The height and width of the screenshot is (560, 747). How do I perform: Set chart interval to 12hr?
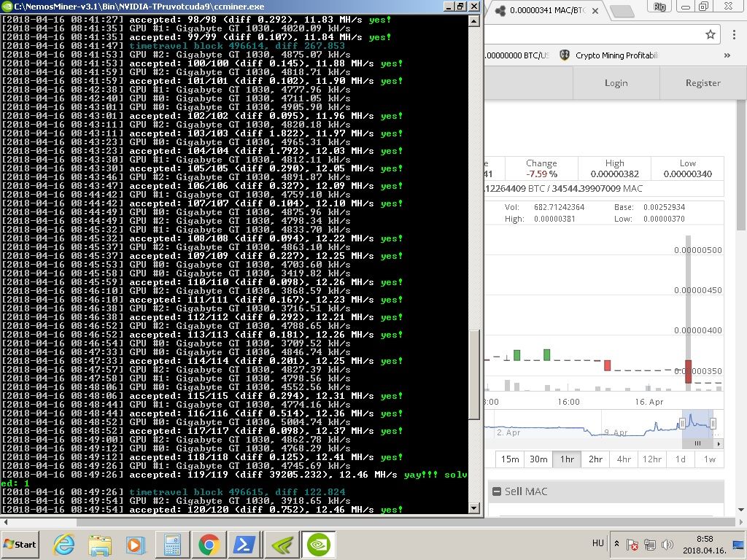pyautogui.click(x=652, y=459)
